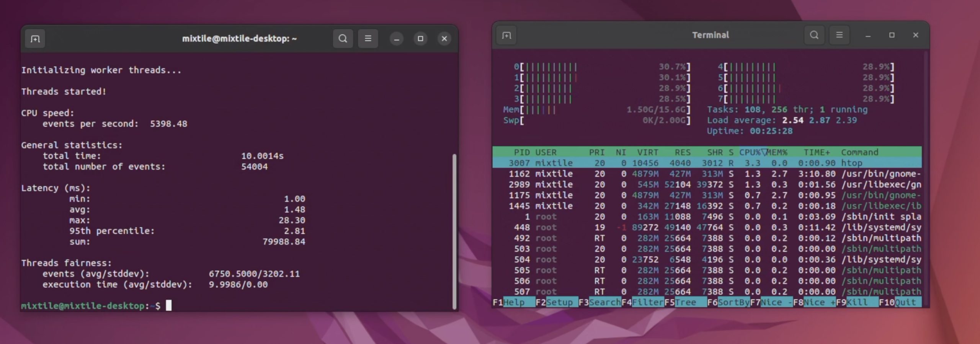
Task: Minimize the htop Terminal window
Action: click(x=868, y=35)
